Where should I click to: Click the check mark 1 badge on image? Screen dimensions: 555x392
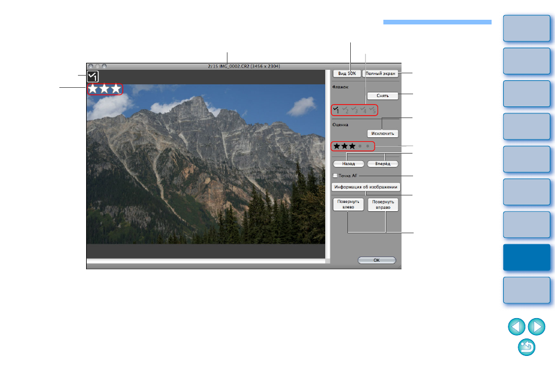click(x=92, y=76)
